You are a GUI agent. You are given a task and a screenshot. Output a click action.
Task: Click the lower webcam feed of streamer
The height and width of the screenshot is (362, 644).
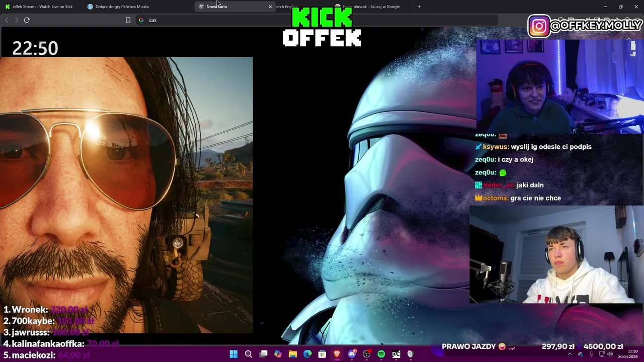556,254
